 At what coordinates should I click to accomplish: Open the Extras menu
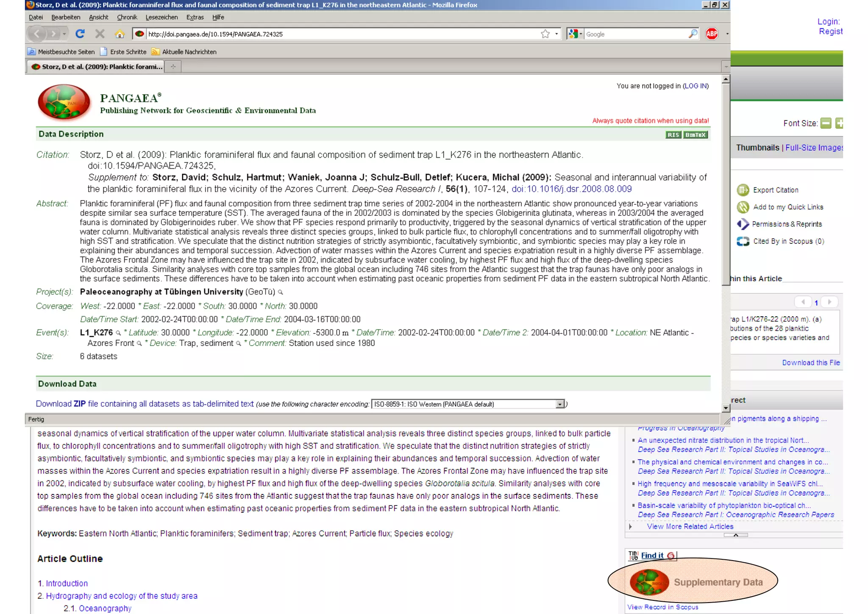[x=195, y=17]
